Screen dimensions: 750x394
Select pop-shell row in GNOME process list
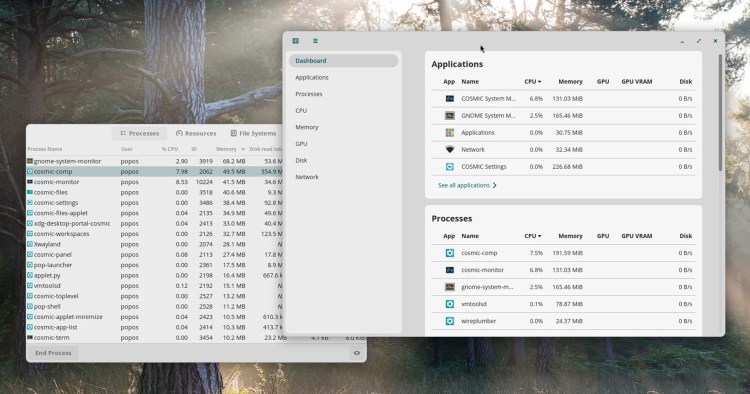click(155, 306)
